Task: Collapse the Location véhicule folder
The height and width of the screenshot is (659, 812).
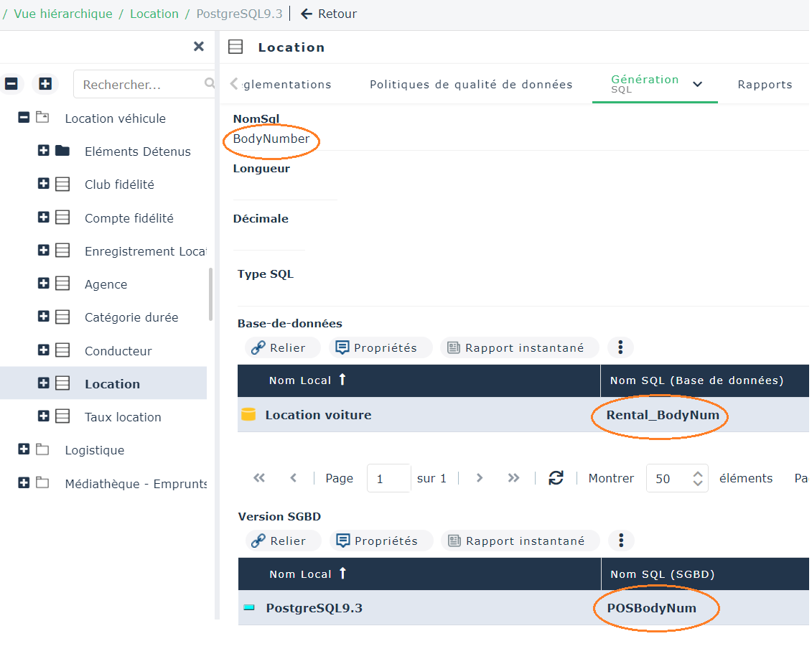Action: pyautogui.click(x=24, y=118)
